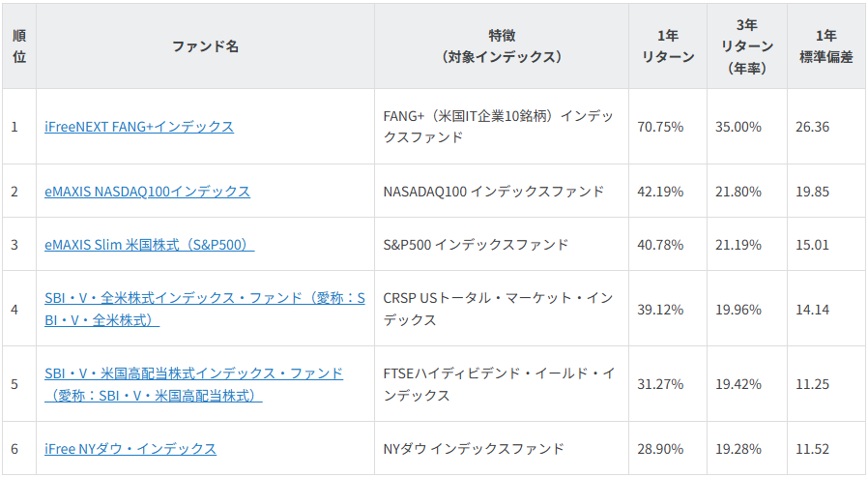Click the 70.75% one-year return cell
Screen dimensions: 868x477
(660, 127)
